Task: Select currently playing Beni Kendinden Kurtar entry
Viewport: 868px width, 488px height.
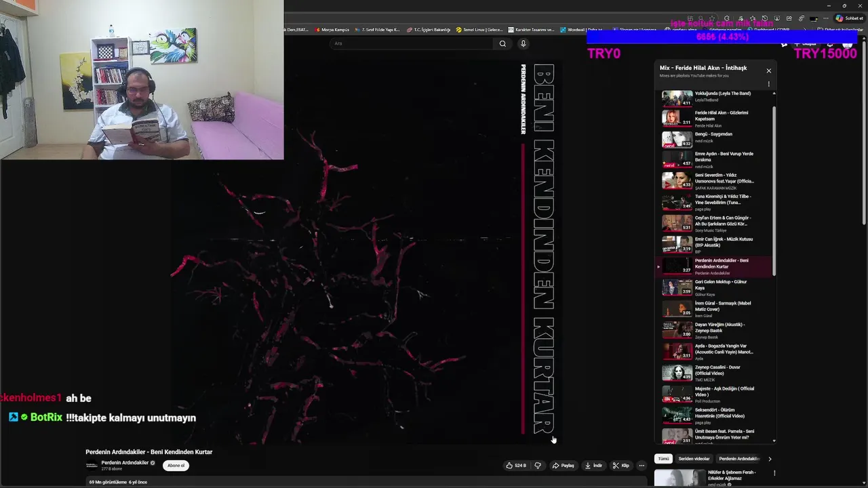Action: tap(715, 266)
